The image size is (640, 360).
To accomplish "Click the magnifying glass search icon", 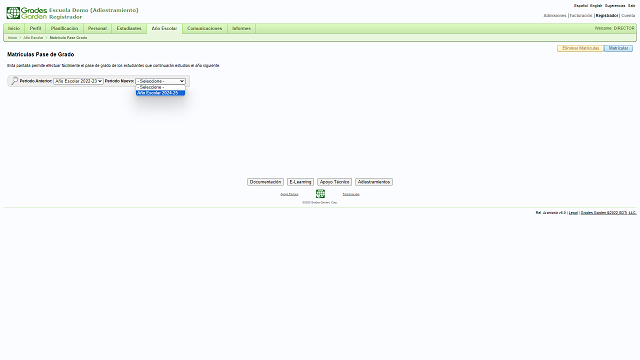I will [x=14, y=81].
